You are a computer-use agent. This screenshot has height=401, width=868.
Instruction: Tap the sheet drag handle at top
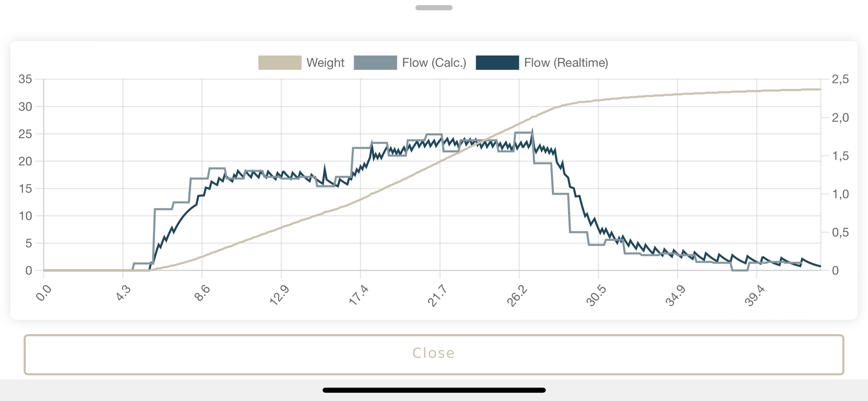coord(434,8)
